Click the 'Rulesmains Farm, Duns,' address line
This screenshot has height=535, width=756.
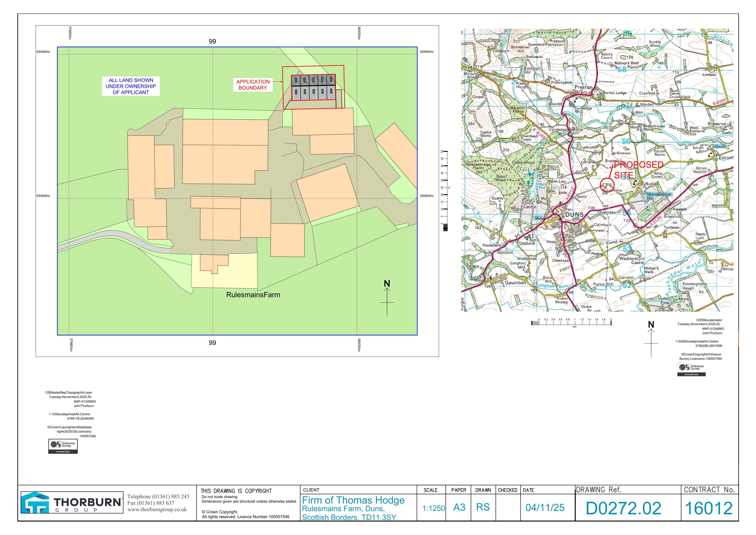(x=343, y=509)
